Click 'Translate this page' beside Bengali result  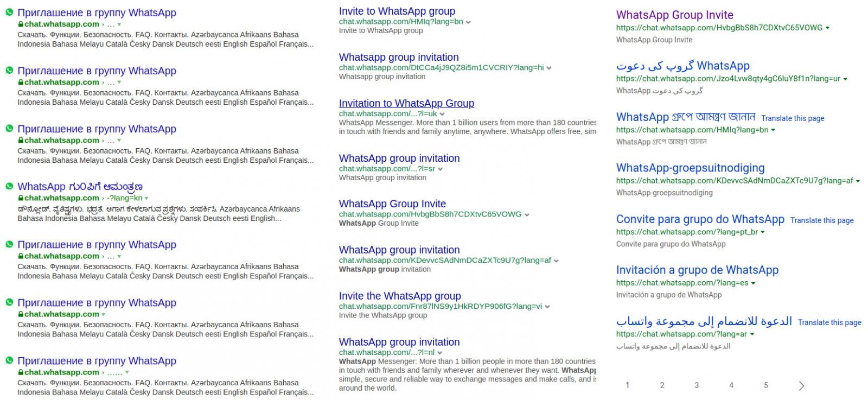pyautogui.click(x=793, y=118)
